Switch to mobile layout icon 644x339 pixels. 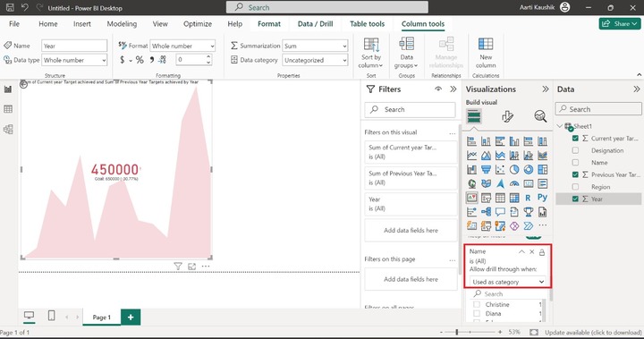(x=51, y=316)
